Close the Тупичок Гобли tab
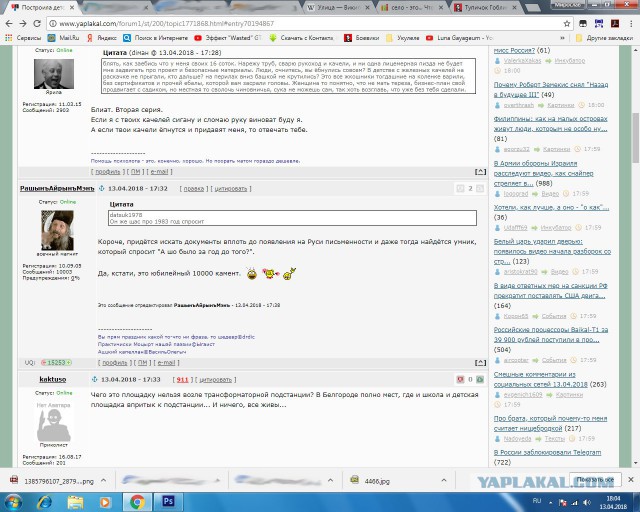This screenshot has width=640, height=512. point(514,7)
